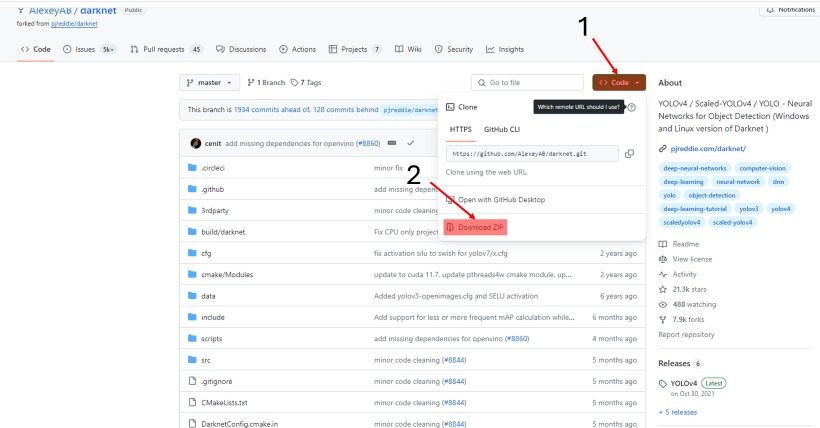
Task: Open the include folder
Action: (x=213, y=318)
